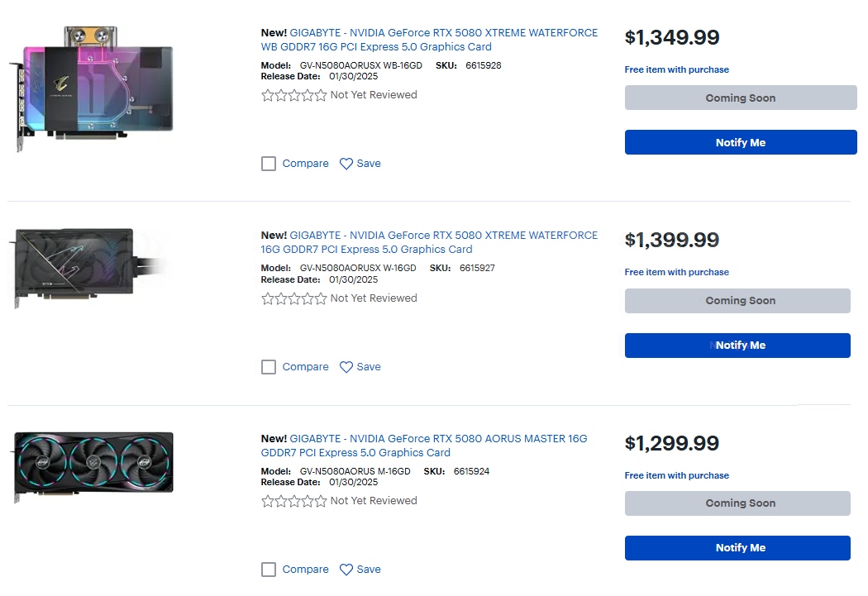
Task: Click star rating for AORUS MASTER card
Action: pos(294,501)
